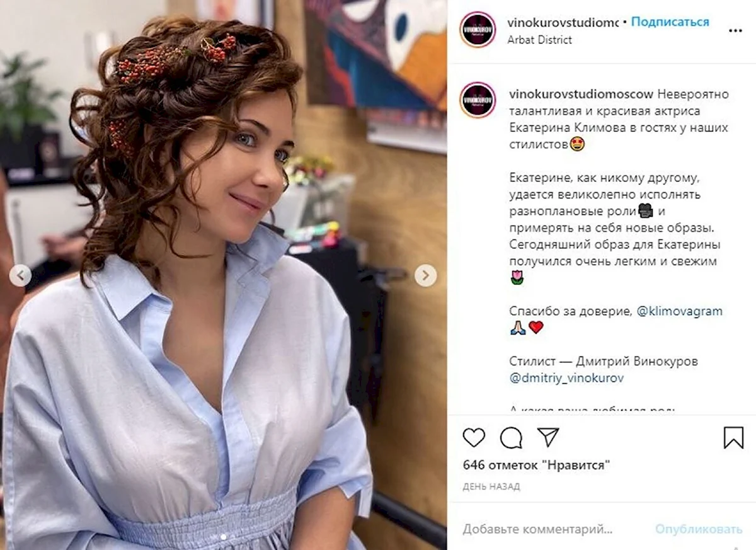Open the three-dot more options menu

735,30
